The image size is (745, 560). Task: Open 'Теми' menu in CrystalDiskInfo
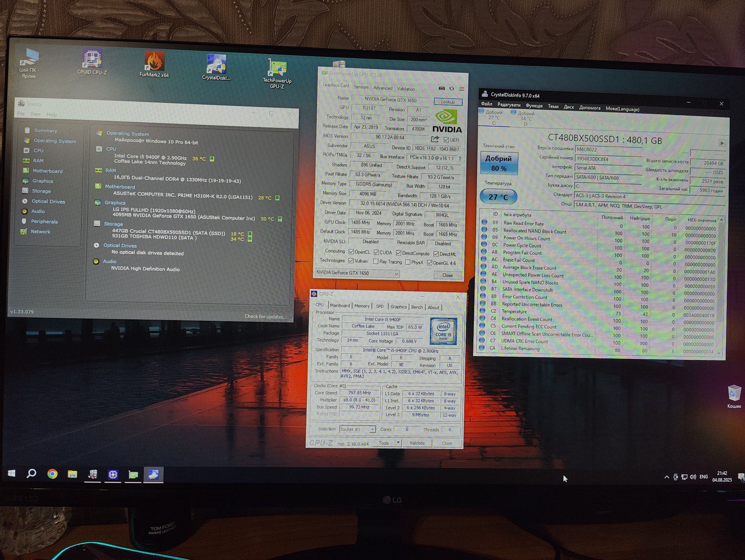click(553, 106)
